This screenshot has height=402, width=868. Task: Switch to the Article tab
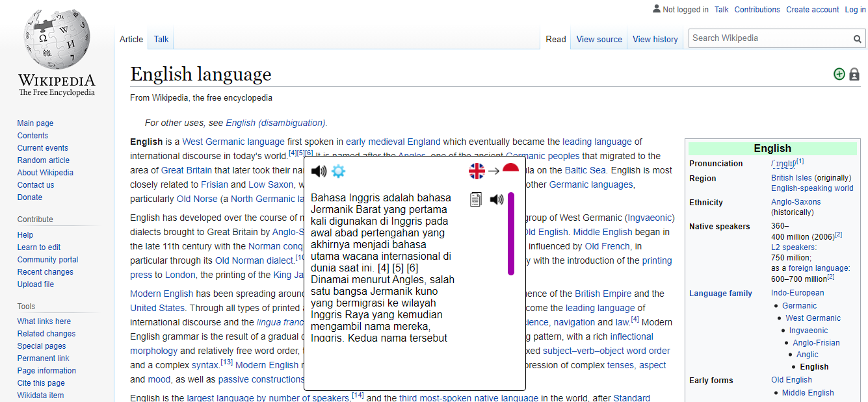[x=131, y=39]
